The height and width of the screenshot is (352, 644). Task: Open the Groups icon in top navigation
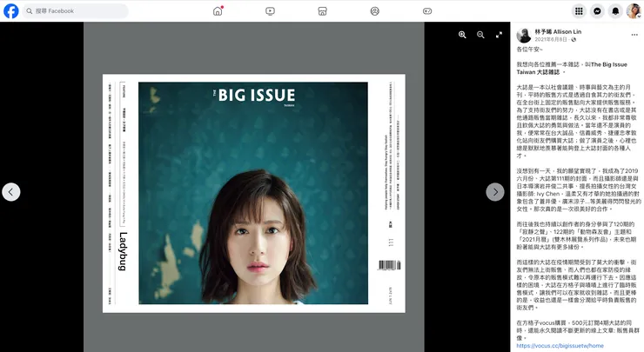(374, 11)
